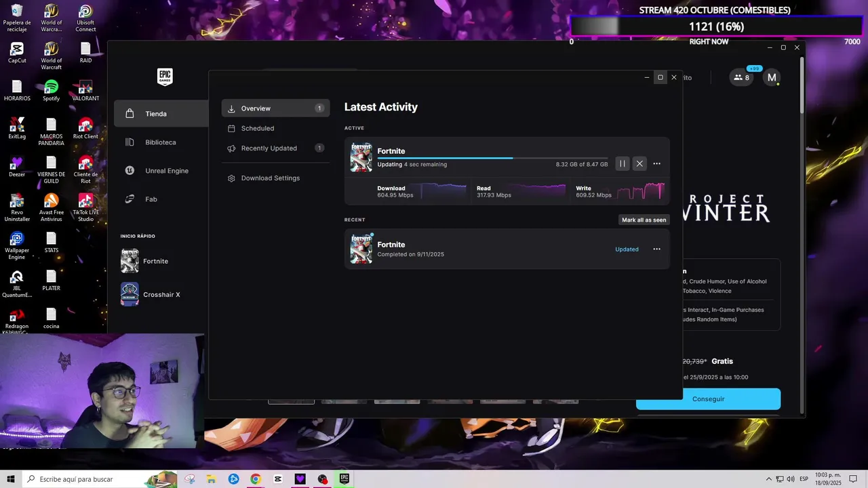Open CapCut from the taskbar

[278, 479]
